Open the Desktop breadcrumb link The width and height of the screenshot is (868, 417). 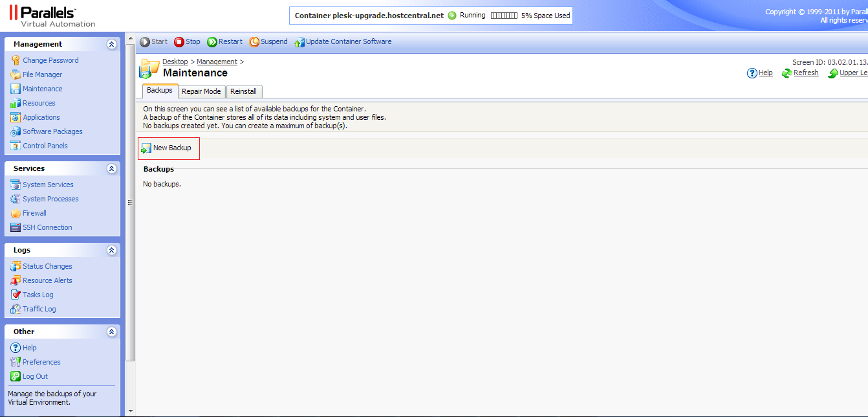pyautogui.click(x=175, y=62)
